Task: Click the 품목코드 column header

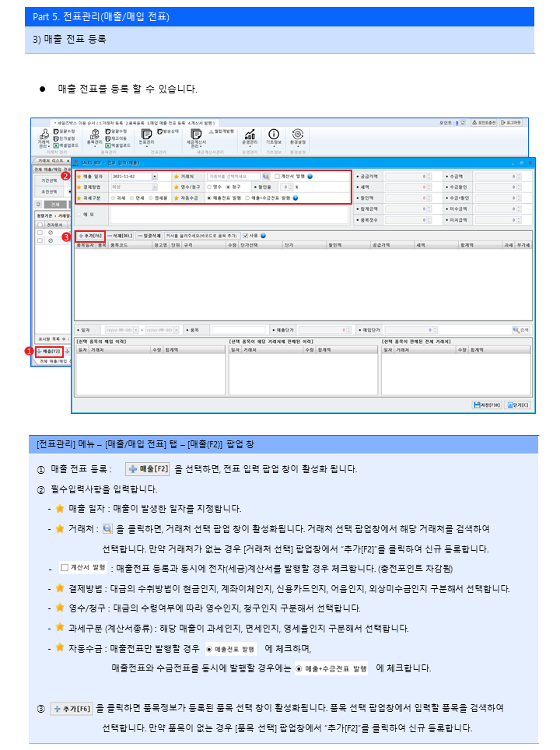Action: [x=130, y=245]
